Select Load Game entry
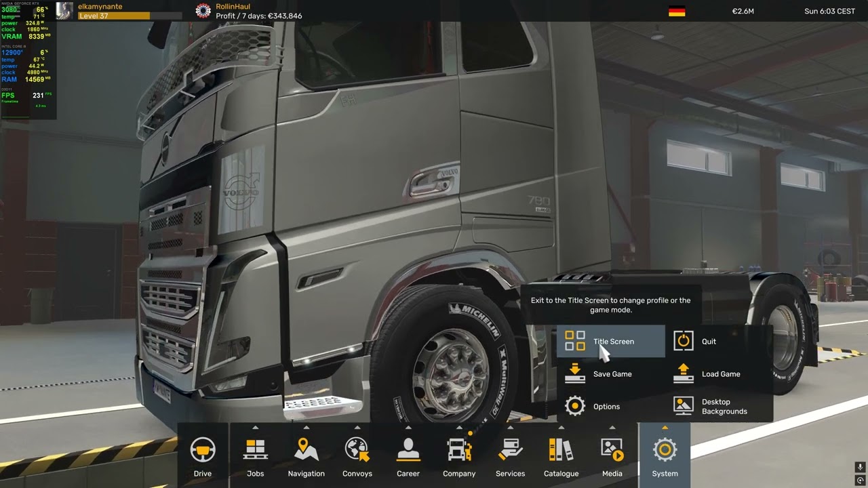This screenshot has width=868, height=488. pyautogui.click(x=719, y=373)
